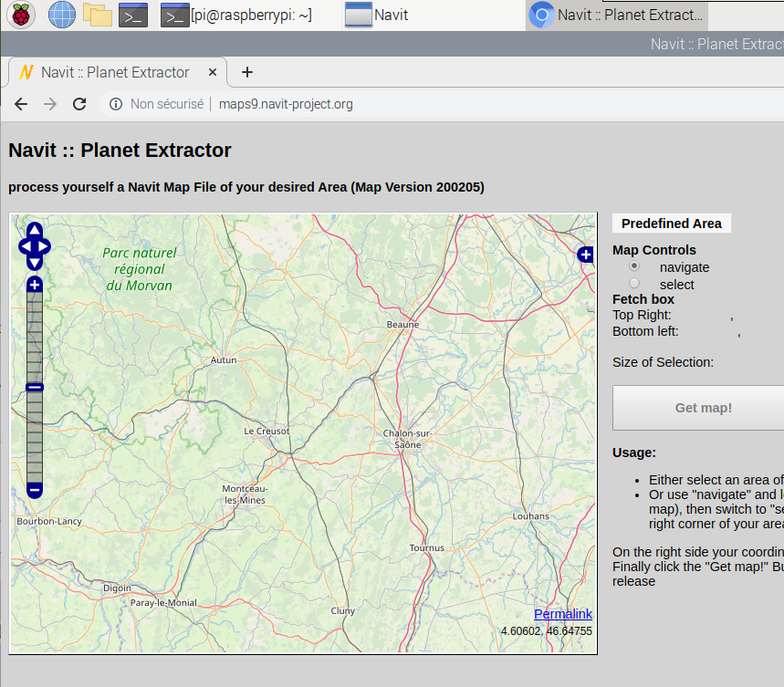Click the Fetch box heading

click(643, 299)
